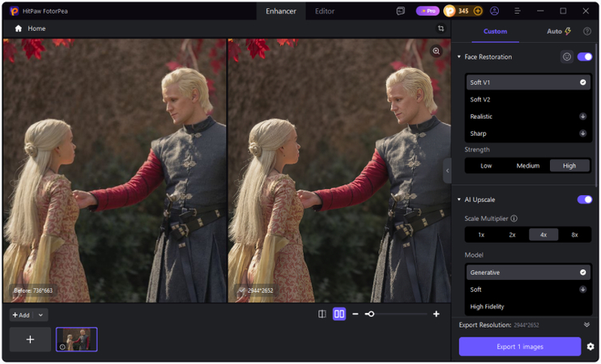This screenshot has width=601, height=364.
Task: Download the Sharp face model
Action: tap(582, 133)
